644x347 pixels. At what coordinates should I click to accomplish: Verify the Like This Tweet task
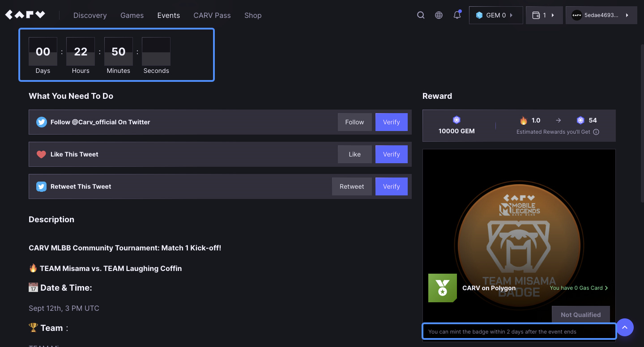click(x=392, y=154)
